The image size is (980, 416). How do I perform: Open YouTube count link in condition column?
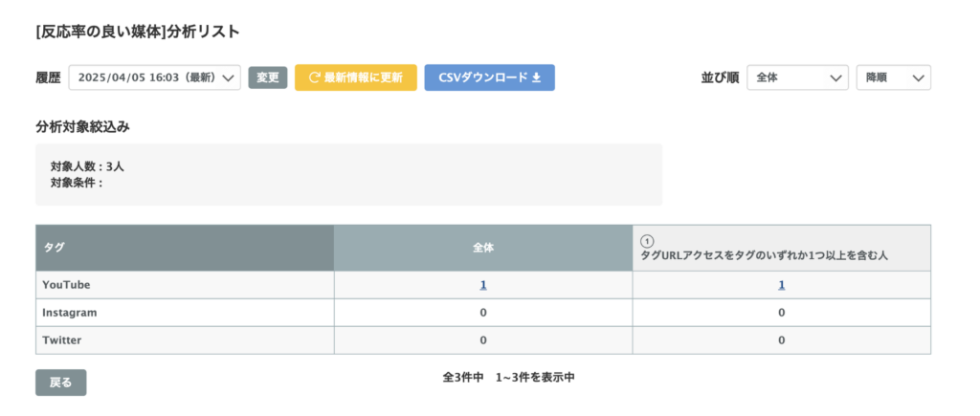point(781,285)
